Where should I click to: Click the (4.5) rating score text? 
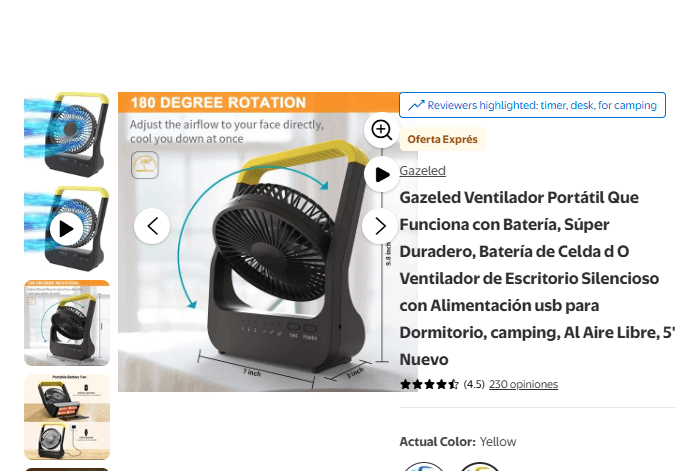coord(474,384)
